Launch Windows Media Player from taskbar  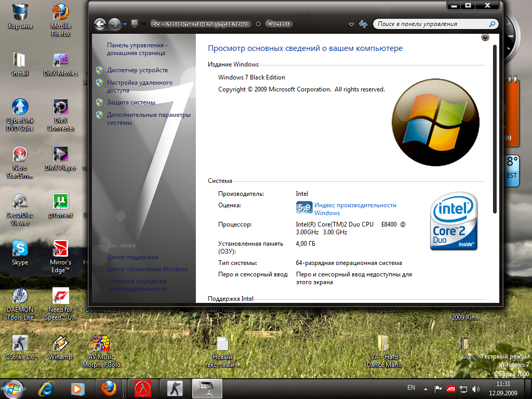coord(77,389)
